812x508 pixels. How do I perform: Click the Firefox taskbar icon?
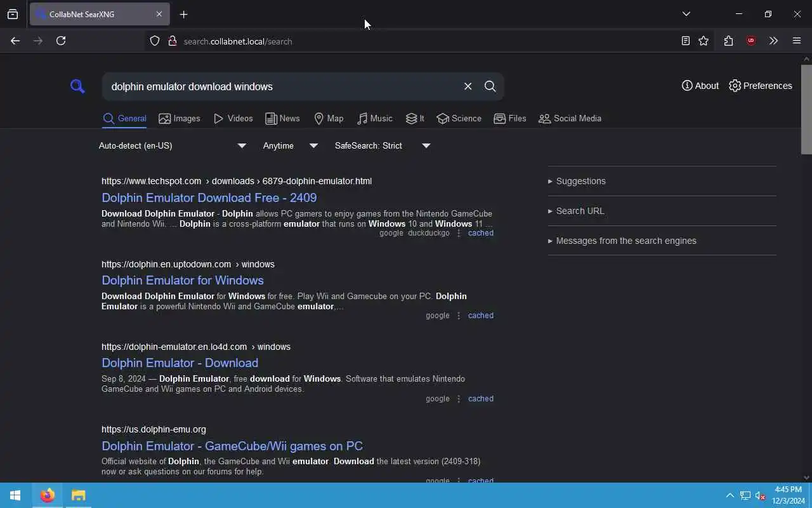tap(47, 495)
